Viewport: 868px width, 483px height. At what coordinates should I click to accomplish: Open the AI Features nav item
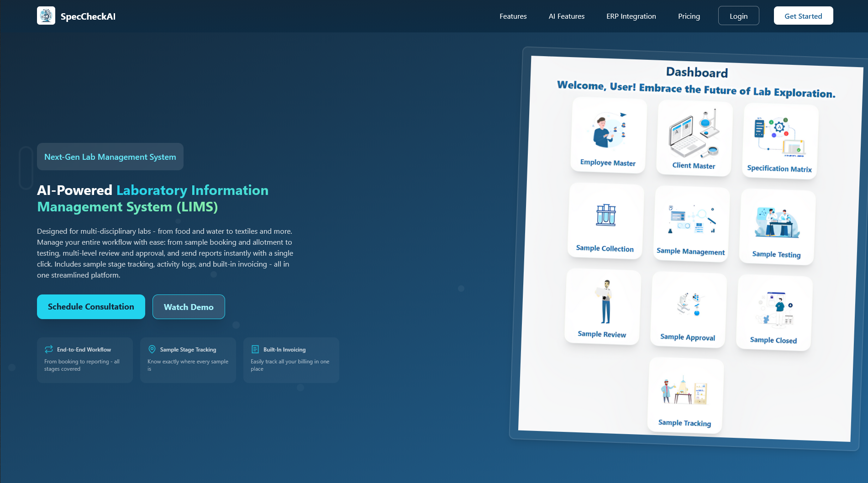(x=566, y=16)
